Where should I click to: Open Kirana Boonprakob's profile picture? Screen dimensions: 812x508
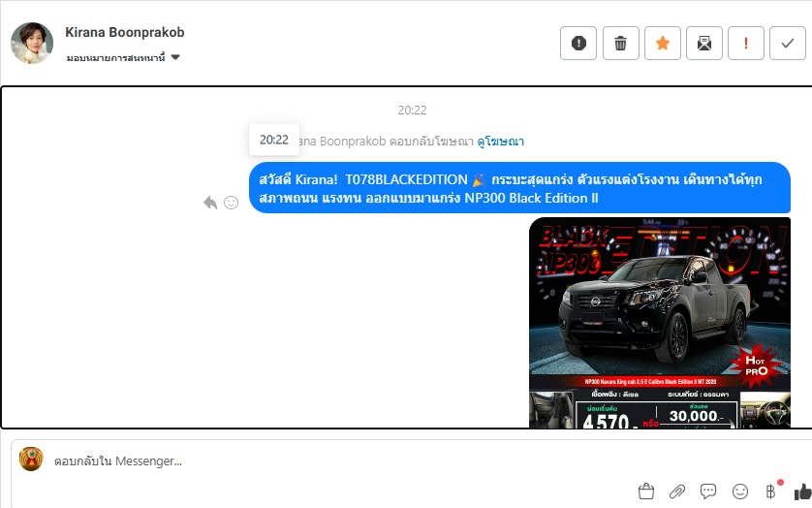[32, 43]
